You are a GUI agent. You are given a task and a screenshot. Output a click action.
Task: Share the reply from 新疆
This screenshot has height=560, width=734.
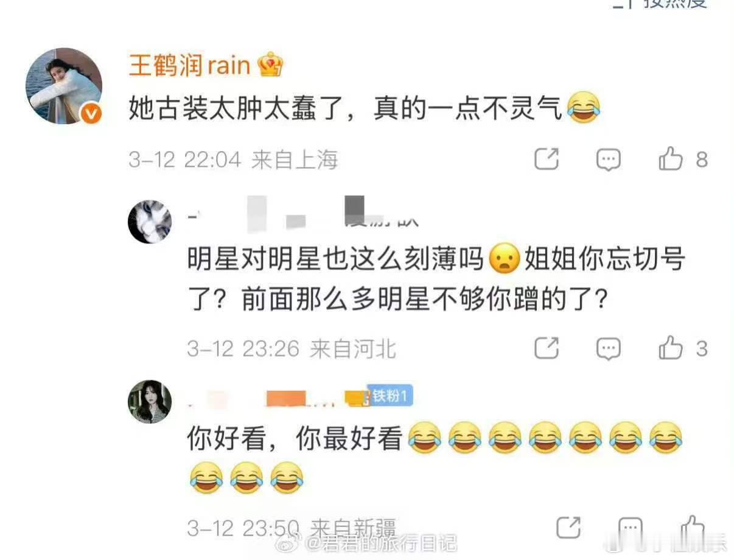(x=568, y=527)
